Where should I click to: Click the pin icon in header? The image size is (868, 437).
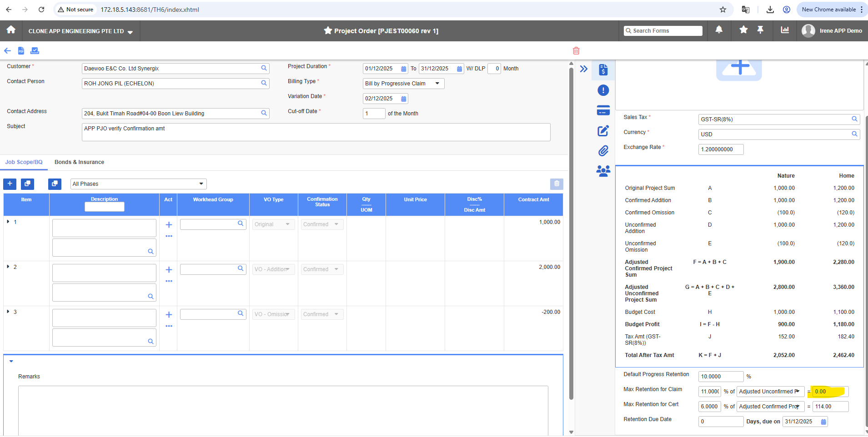760,30
